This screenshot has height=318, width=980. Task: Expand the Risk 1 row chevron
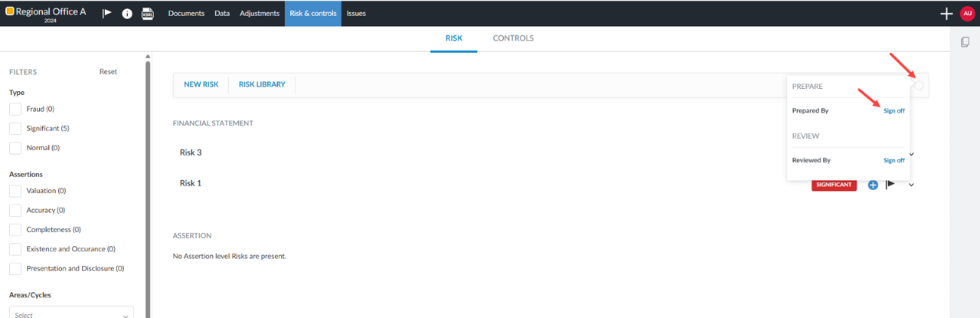click(912, 185)
